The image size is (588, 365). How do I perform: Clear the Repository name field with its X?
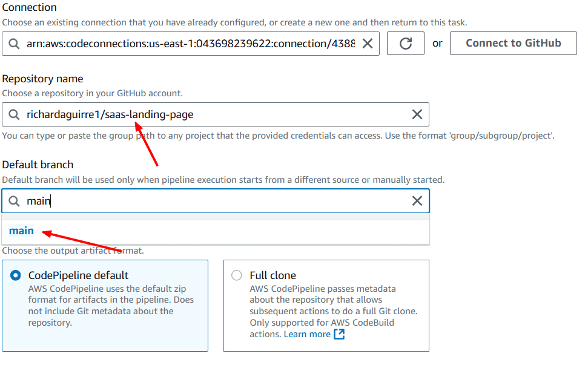pyautogui.click(x=417, y=114)
